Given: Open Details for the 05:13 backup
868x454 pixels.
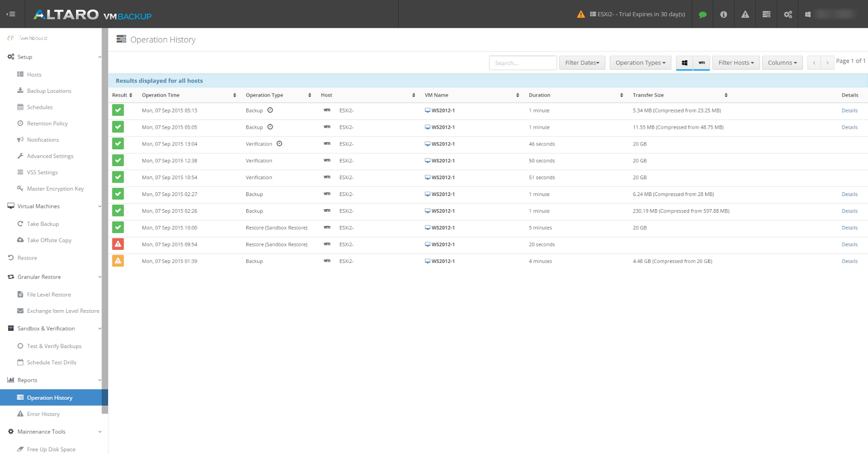Looking at the screenshot, I should [850, 111].
